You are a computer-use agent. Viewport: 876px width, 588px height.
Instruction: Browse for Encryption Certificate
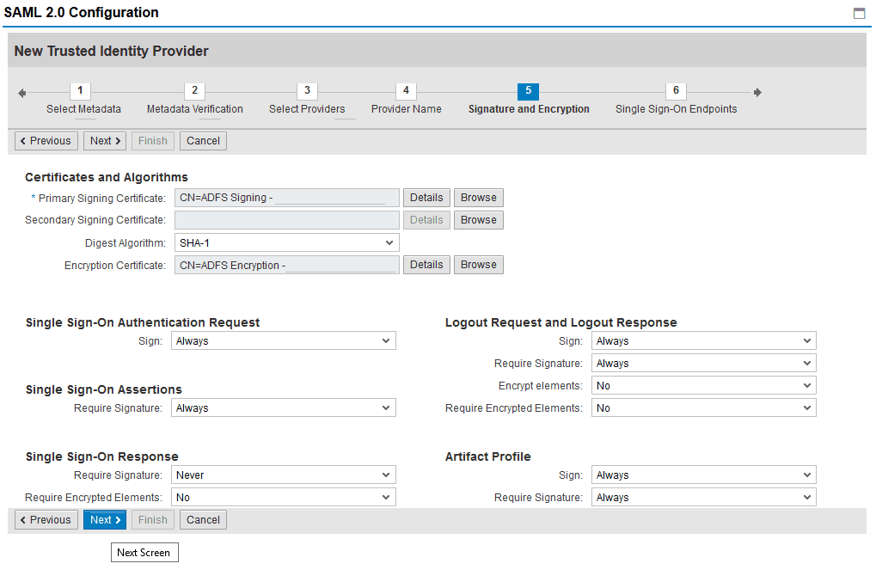coord(478,265)
